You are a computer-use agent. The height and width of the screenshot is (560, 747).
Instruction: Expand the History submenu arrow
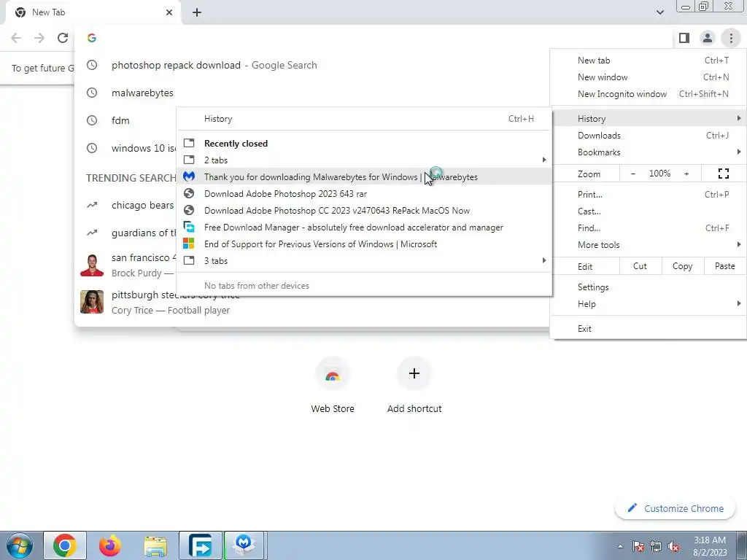(738, 118)
